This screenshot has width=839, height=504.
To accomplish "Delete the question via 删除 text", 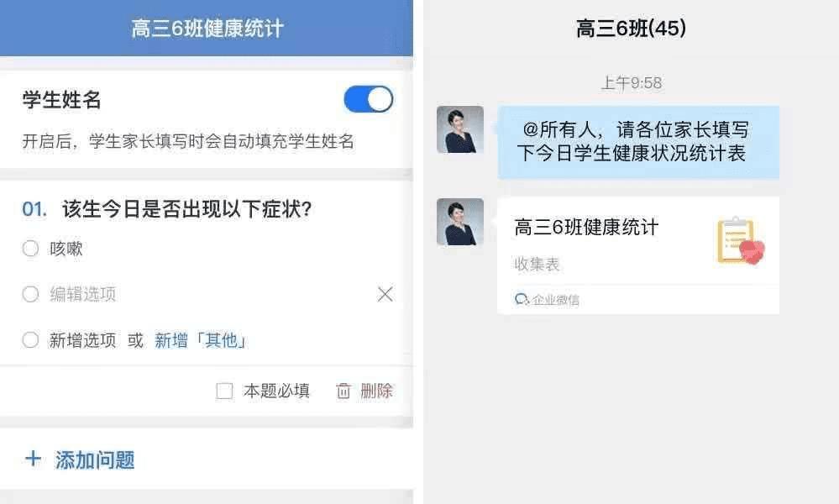I will [x=377, y=391].
